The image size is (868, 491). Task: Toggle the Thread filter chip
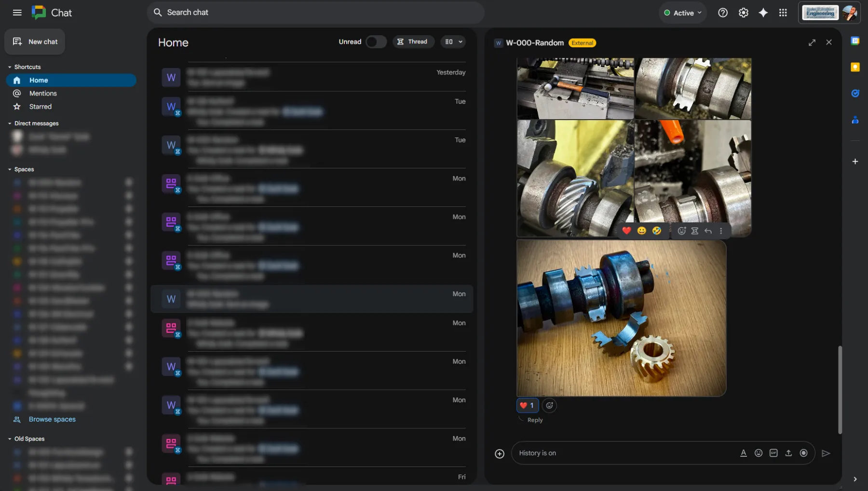413,42
